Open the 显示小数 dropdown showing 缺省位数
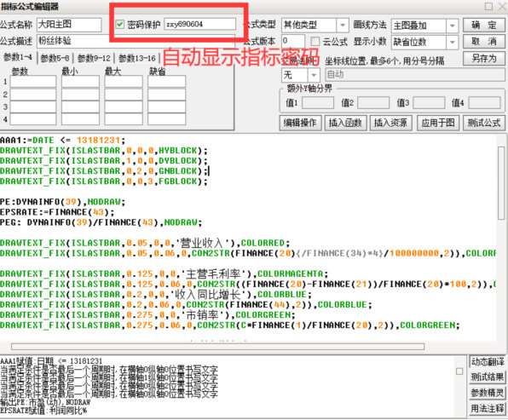 click(x=424, y=42)
